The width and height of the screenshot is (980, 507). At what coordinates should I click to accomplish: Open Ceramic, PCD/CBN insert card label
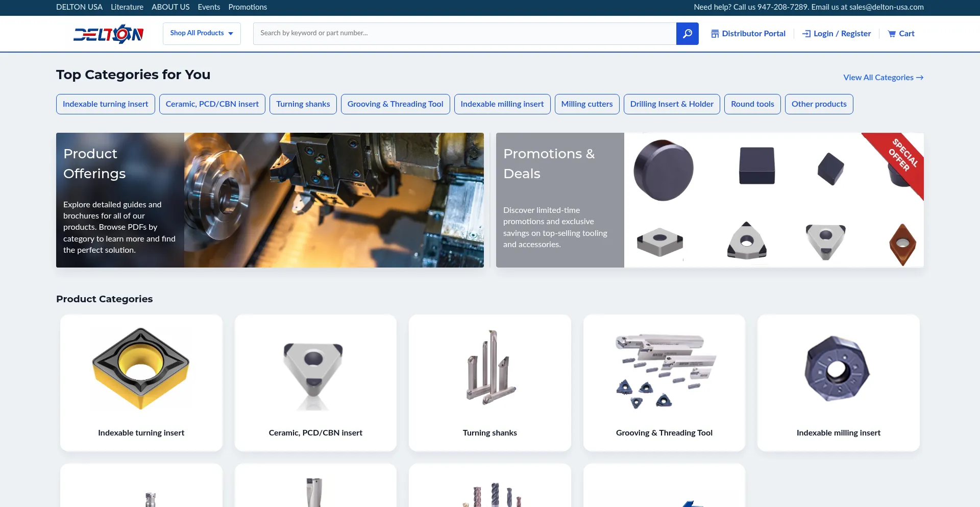point(315,433)
